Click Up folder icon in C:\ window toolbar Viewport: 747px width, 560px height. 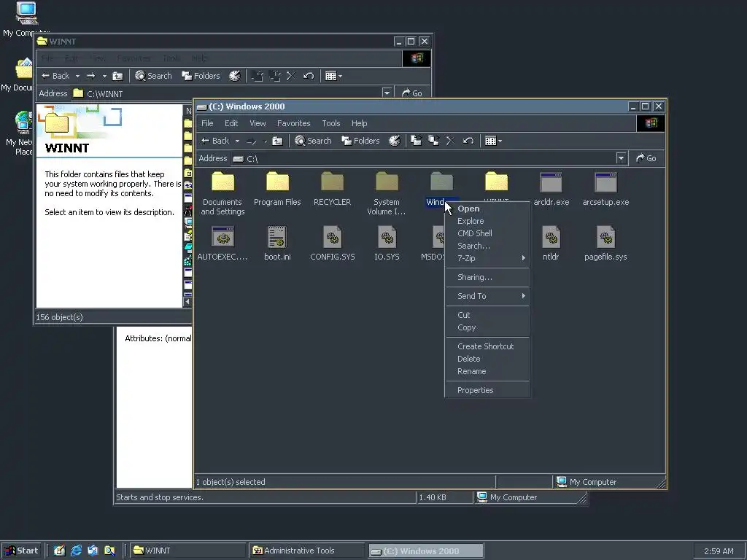click(277, 141)
